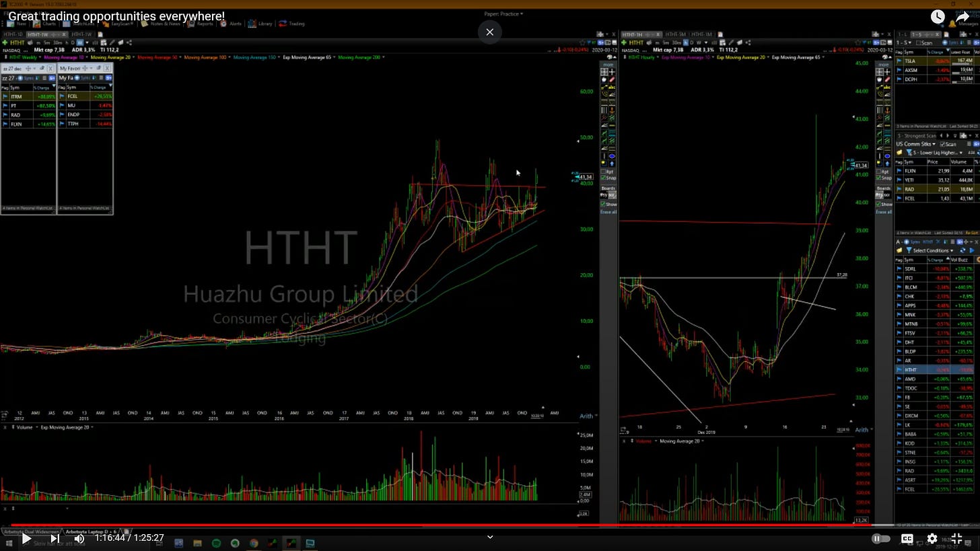Image resolution: width=980 pixels, height=551 pixels.
Task: Open the Moving Average 200 indicator dropdown
Action: 361,57
